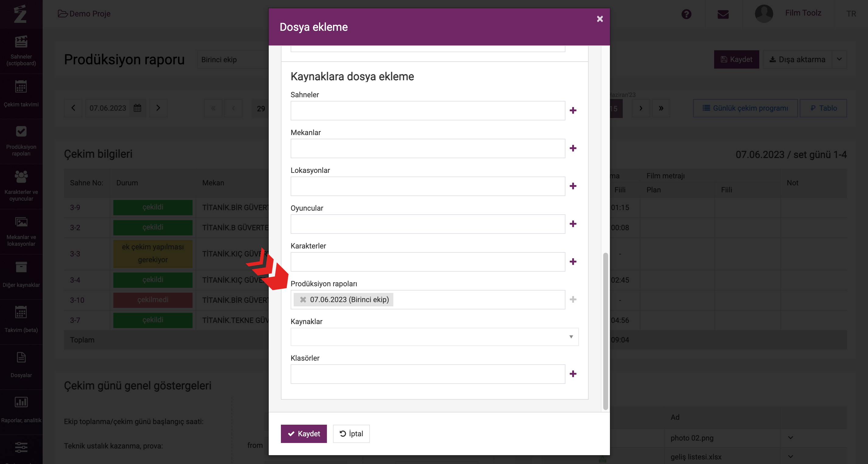This screenshot has width=868, height=464.
Task: Click the Lokasyonlar input field
Action: point(427,186)
